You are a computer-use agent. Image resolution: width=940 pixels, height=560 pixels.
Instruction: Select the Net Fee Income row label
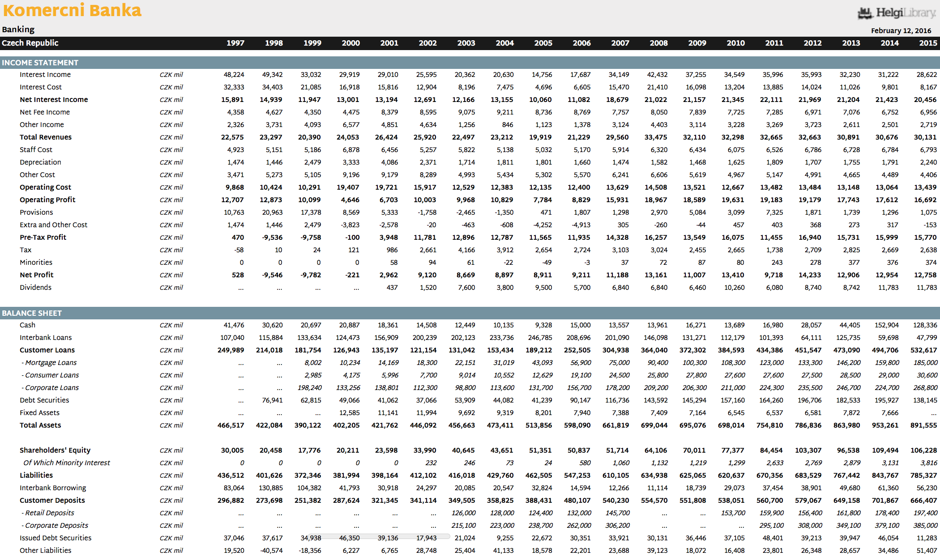click(x=45, y=112)
